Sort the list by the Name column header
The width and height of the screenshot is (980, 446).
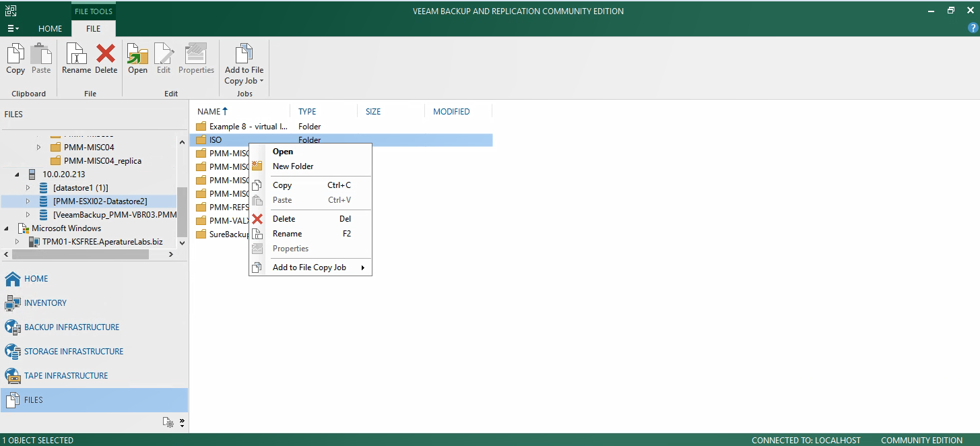(209, 112)
